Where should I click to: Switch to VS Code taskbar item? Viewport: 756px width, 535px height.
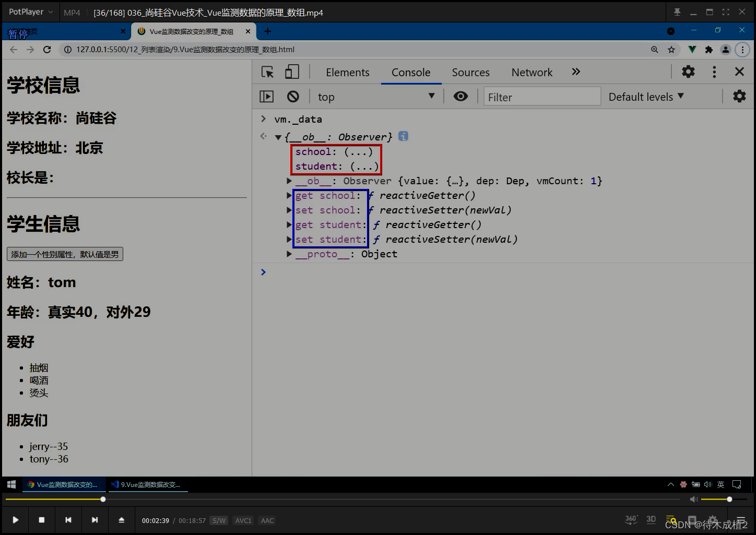148,484
